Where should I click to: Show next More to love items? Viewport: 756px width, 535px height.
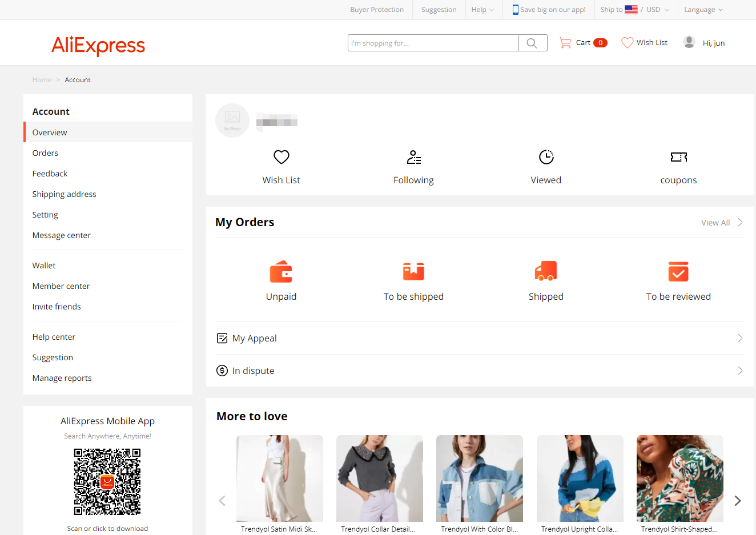click(738, 501)
